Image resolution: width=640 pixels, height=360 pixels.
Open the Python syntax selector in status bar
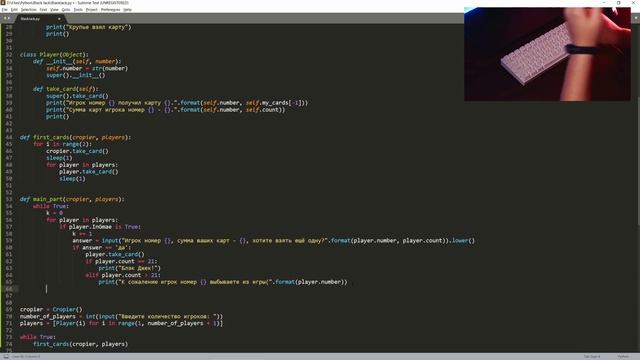pos(623,356)
